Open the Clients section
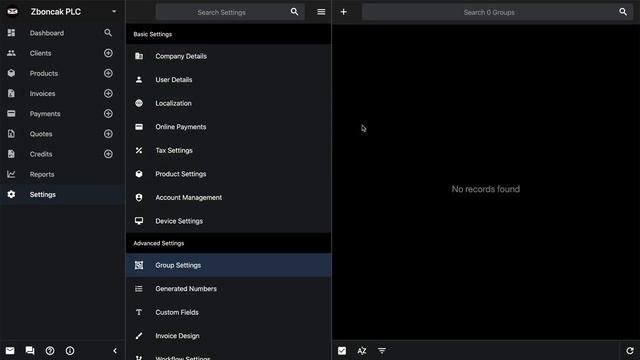Image resolution: width=640 pixels, height=360 pixels. coord(40,53)
